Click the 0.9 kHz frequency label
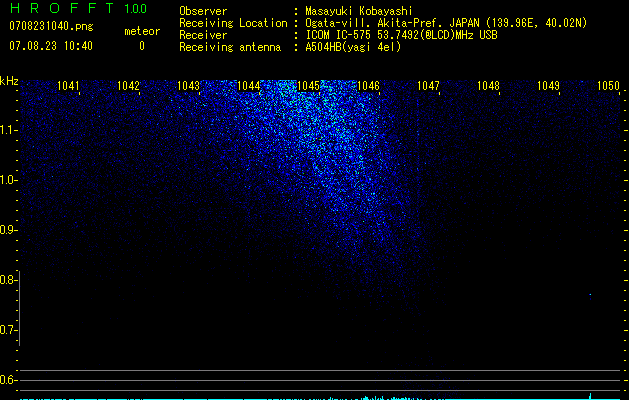The image size is (629, 400). [x=8, y=230]
